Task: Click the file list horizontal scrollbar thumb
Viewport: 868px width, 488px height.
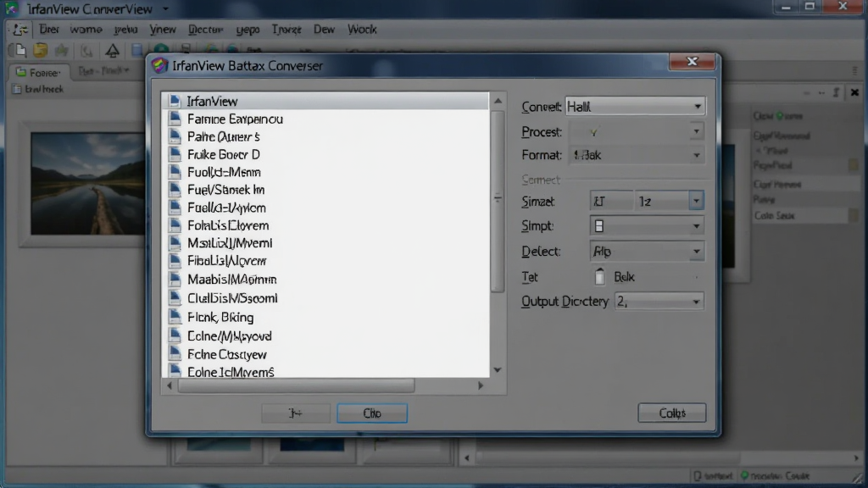Action: pos(296,385)
